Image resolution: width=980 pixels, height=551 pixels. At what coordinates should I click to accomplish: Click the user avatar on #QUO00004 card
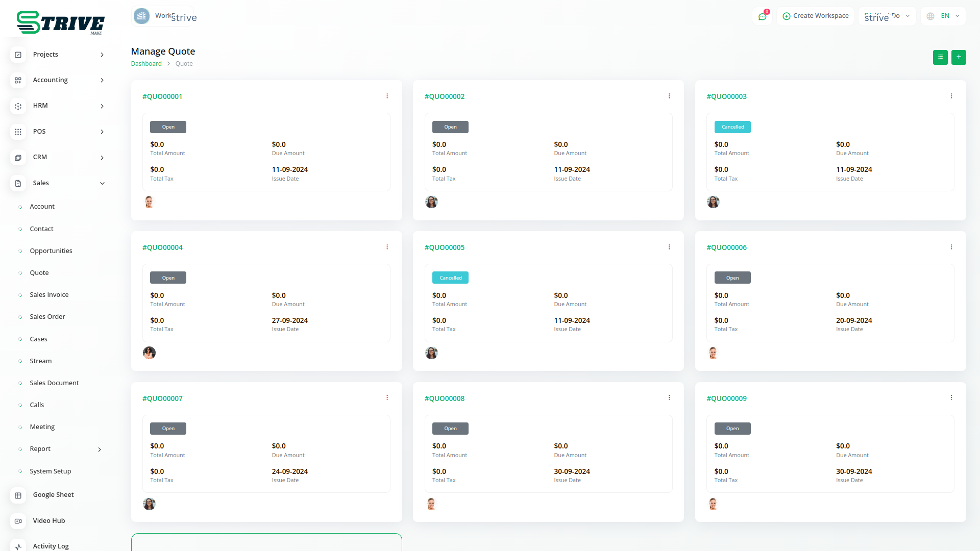tap(149, 353)
